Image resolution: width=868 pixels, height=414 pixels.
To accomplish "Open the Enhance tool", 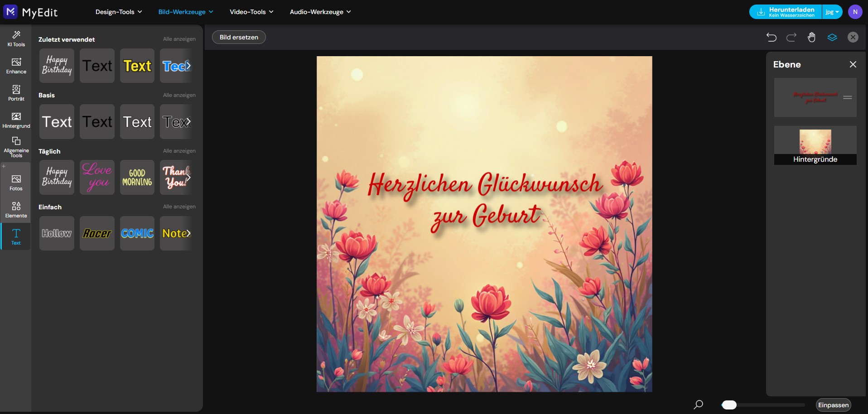I will [16, 66].
